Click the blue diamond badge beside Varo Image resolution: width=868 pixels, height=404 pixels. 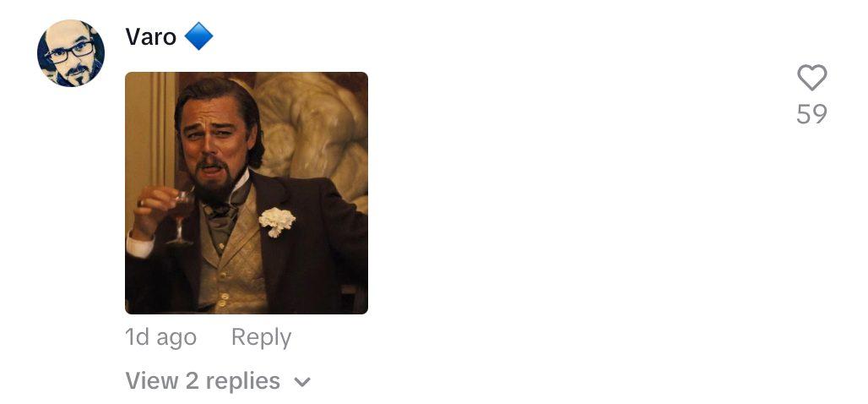pyautogui.click(x=198, y=37)
